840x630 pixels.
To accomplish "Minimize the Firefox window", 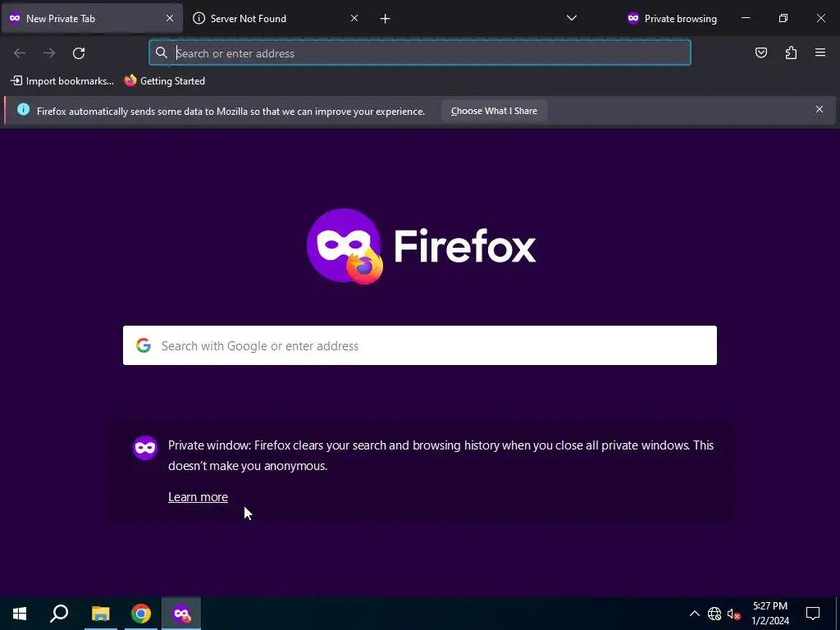I will point(745,18).
